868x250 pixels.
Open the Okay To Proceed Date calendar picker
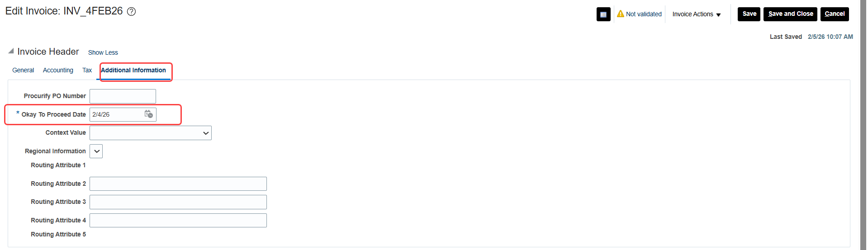pyautogui.click(x=149, y=114)
